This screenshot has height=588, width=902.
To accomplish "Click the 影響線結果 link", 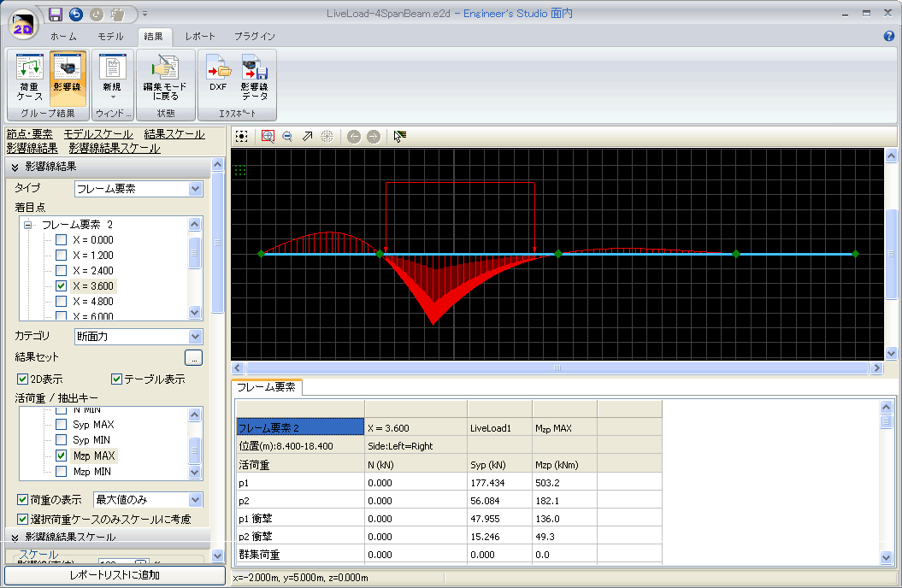I will (32, 148).
